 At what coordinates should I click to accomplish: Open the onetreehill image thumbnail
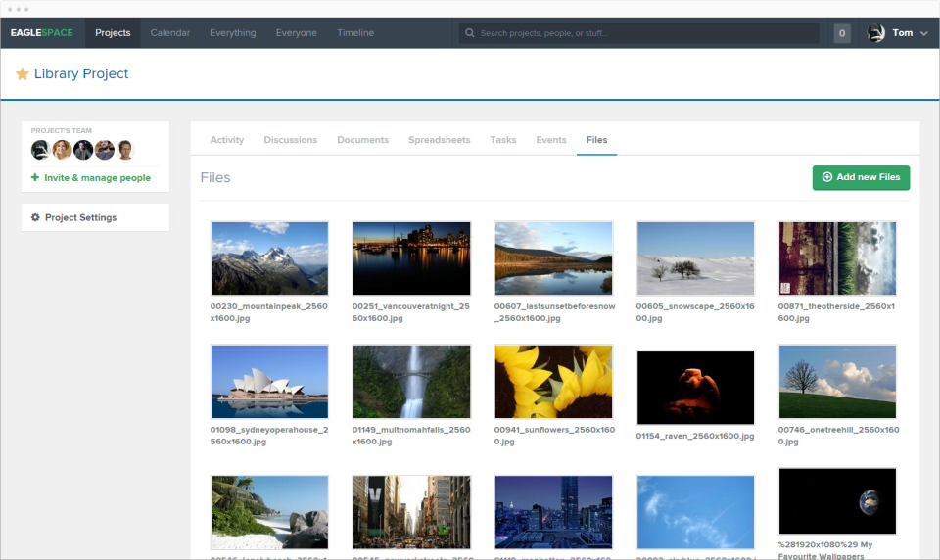[837, 381]
